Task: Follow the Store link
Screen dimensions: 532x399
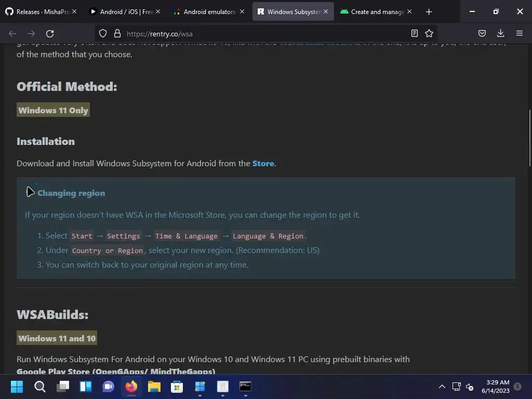Action: tap(263, 164)
